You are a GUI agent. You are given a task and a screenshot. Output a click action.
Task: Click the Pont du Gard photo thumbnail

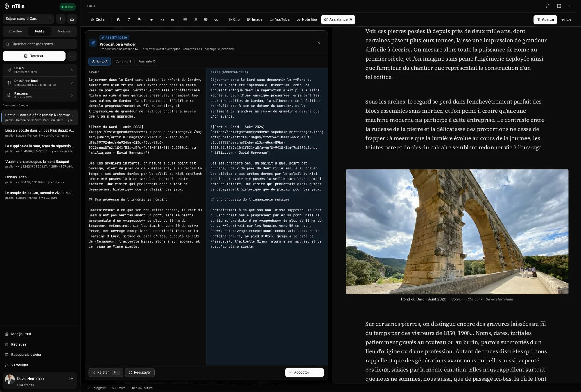457,232
